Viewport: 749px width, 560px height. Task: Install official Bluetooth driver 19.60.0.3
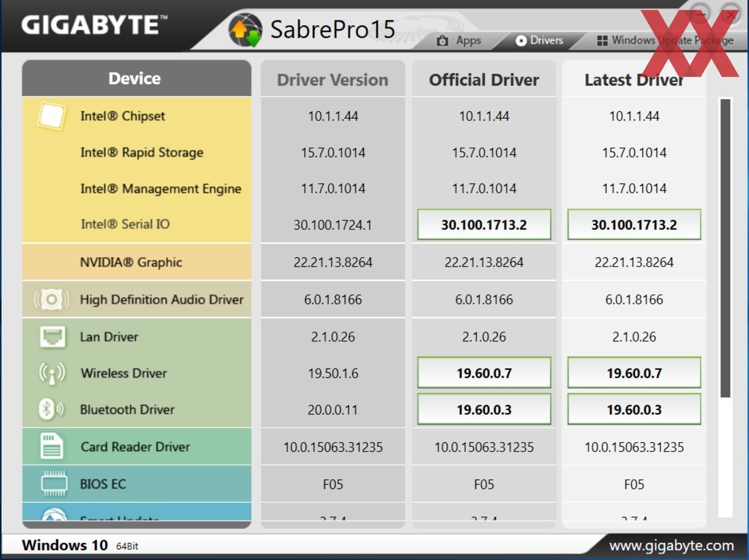pos(484,409)
